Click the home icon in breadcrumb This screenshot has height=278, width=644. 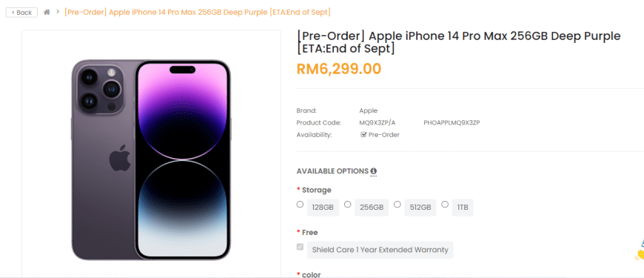[47, 13]
